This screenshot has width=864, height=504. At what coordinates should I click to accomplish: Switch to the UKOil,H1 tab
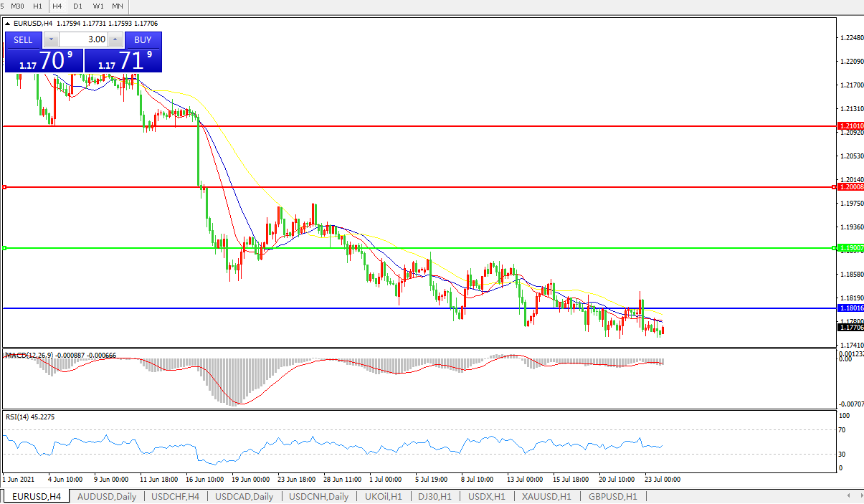click(383, 497)
